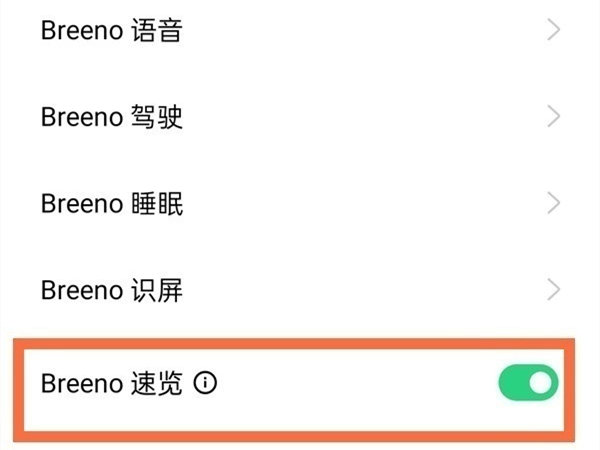
Task: Click the chevron arrow for Breeno 语音
Action: [x=554, y=31]
